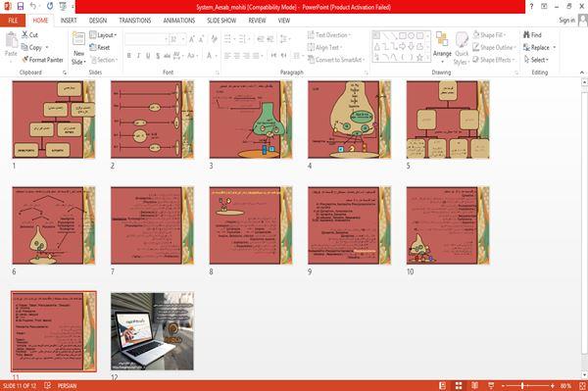Select slide 7 thumbnail

click(152, 225)
